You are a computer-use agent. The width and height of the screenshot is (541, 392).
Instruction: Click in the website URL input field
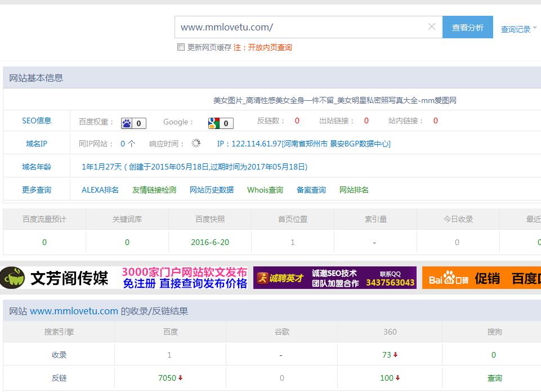(x=298, y=27)
